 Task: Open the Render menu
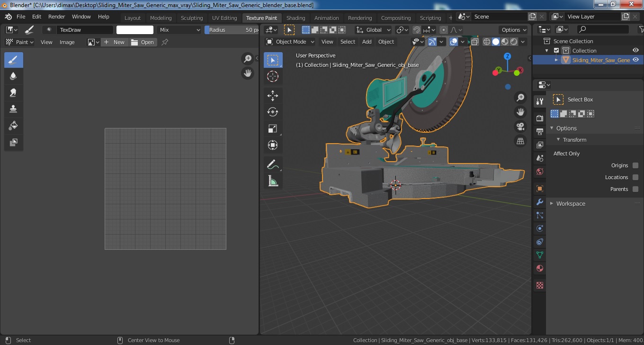point(57,17)
